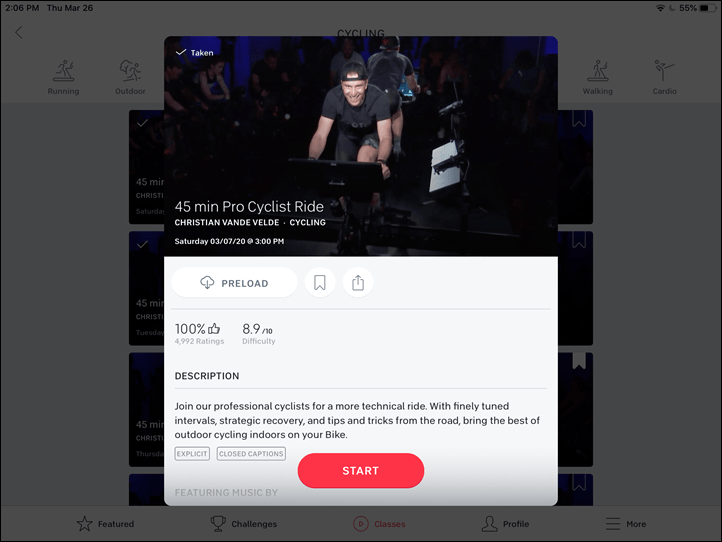This screenshot has width=722, height=542.
Task: Start the 45 min Pro Cyclist Ride
Action: pos(361,471)
